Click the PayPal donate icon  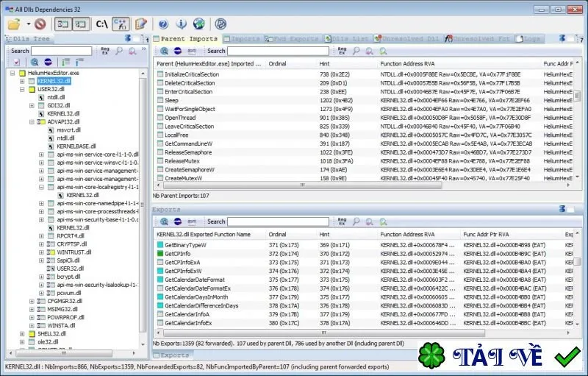coord(220,24)
